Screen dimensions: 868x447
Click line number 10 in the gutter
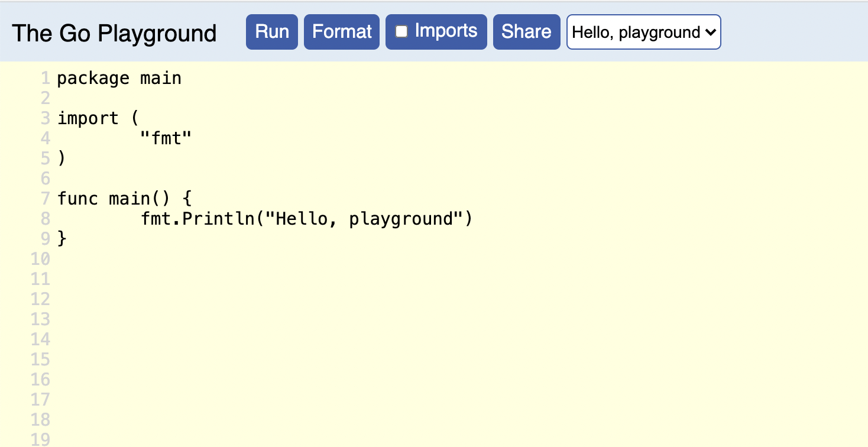(x=40, y=259)
